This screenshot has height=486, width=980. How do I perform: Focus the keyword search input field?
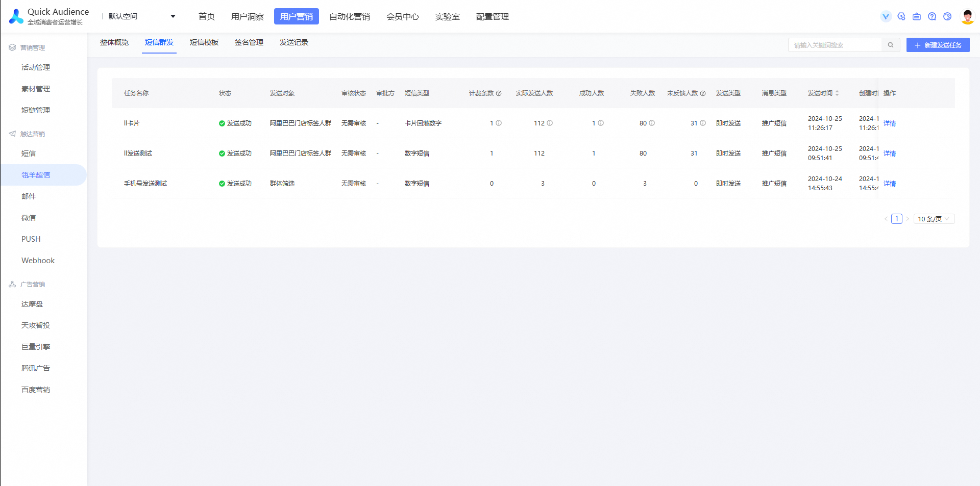[835, 45]
